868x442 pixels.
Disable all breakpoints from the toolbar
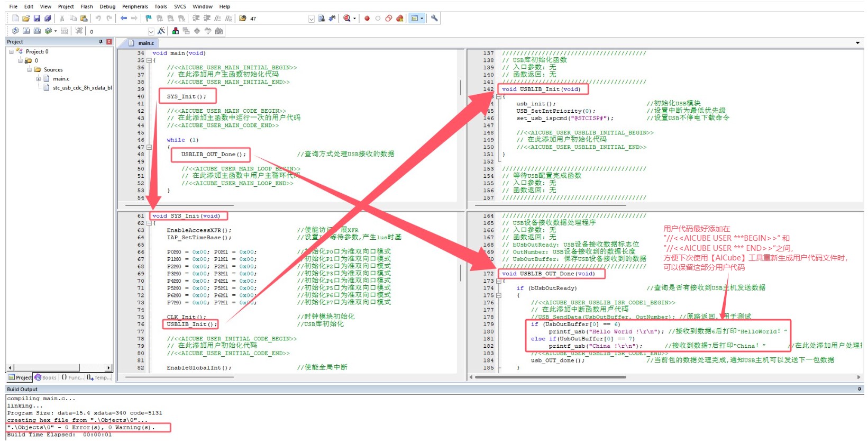point(389,18)
